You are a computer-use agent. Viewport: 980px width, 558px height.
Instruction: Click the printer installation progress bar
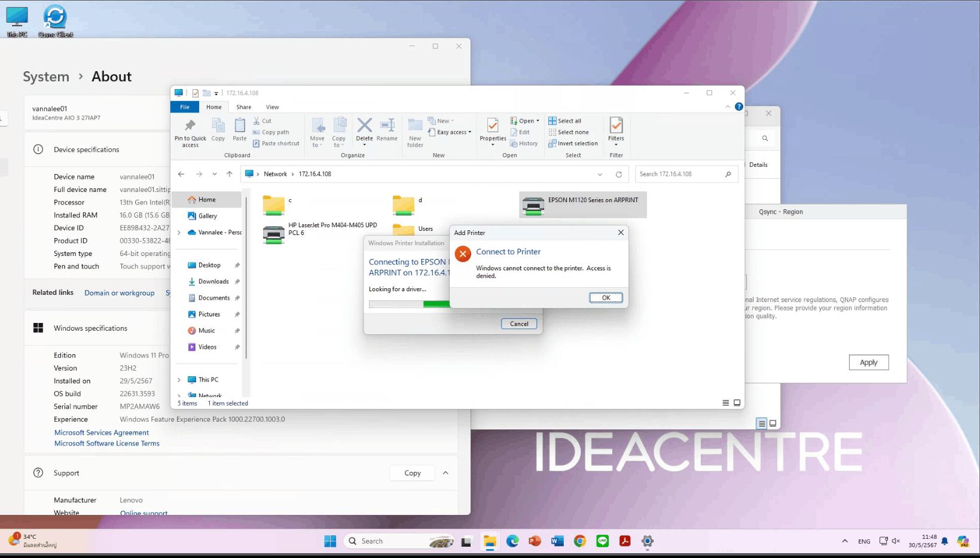[409, 304]
